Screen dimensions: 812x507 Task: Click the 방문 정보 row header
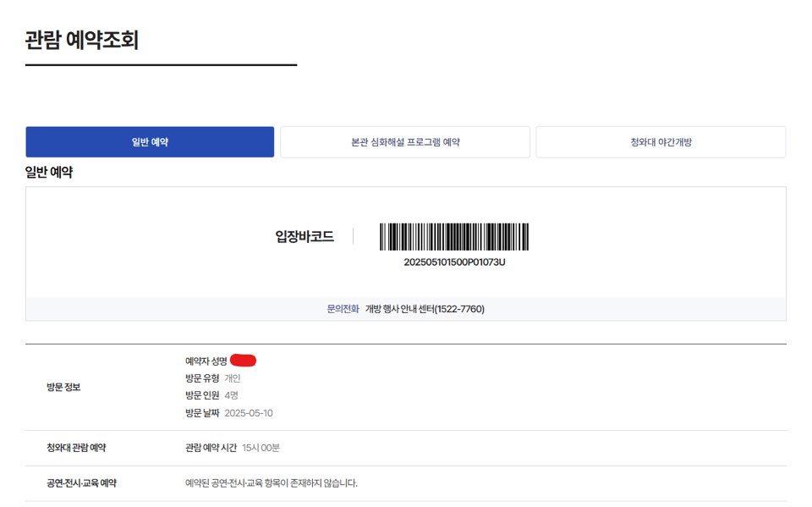pyautogui.click(x=63, y=387)
